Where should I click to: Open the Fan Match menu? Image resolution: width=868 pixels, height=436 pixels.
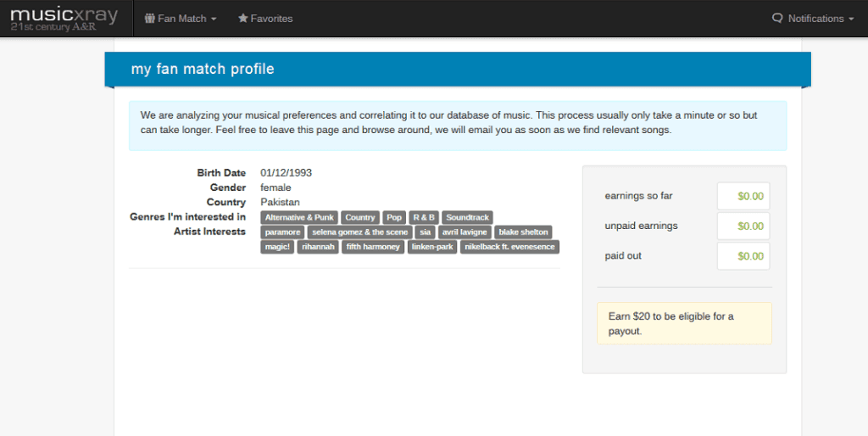(x=181, y=19)
